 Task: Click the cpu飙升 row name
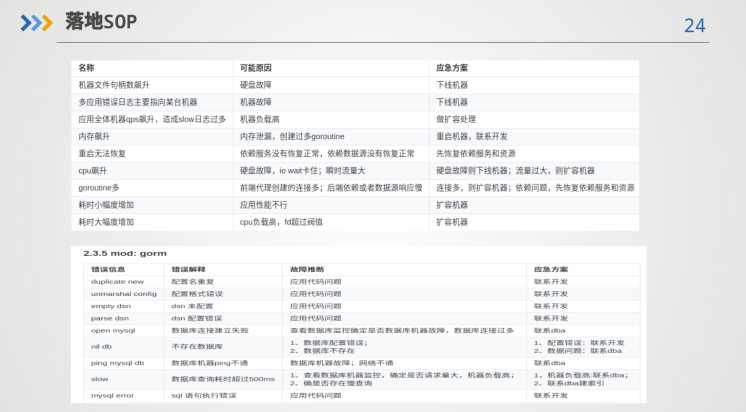coord(93,170)
